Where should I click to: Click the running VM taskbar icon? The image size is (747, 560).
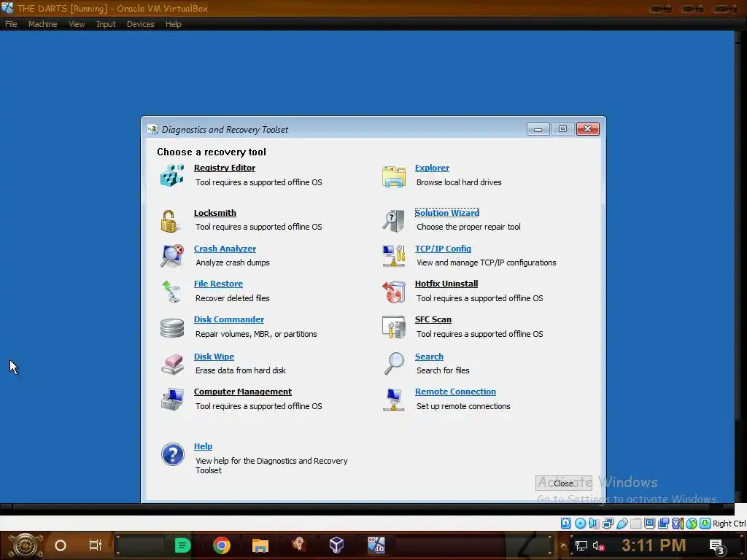376,545
